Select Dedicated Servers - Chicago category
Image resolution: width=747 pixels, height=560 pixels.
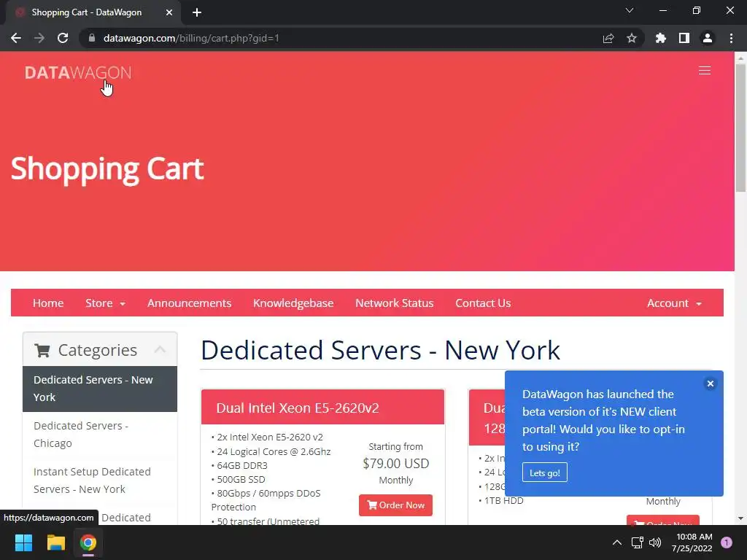(100, 435)
